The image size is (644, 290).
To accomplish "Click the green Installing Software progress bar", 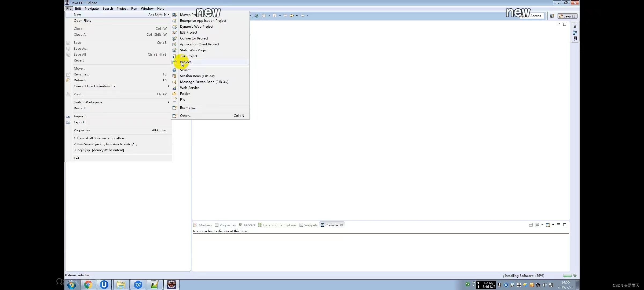I will (x=567, y=276).
